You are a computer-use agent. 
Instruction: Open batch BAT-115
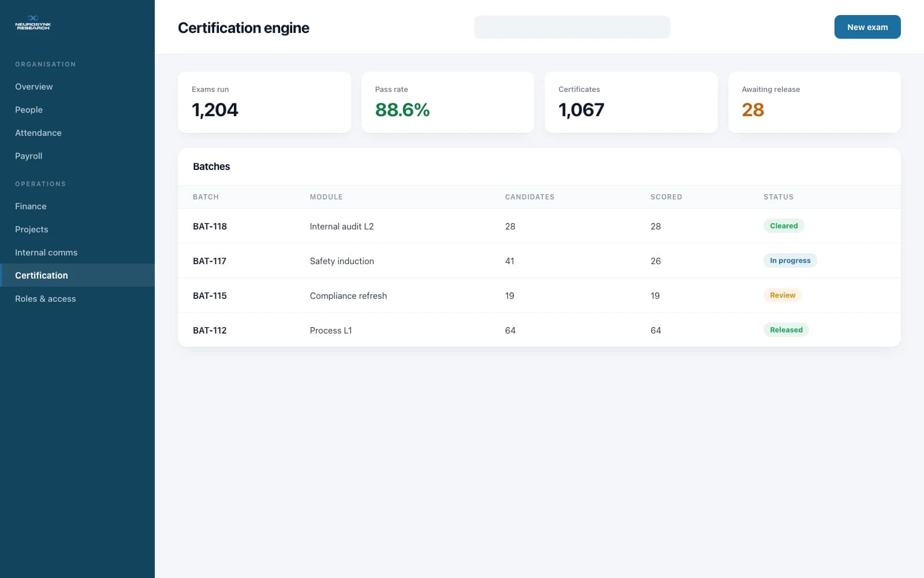pyautogui.click(x=210, y=295)
